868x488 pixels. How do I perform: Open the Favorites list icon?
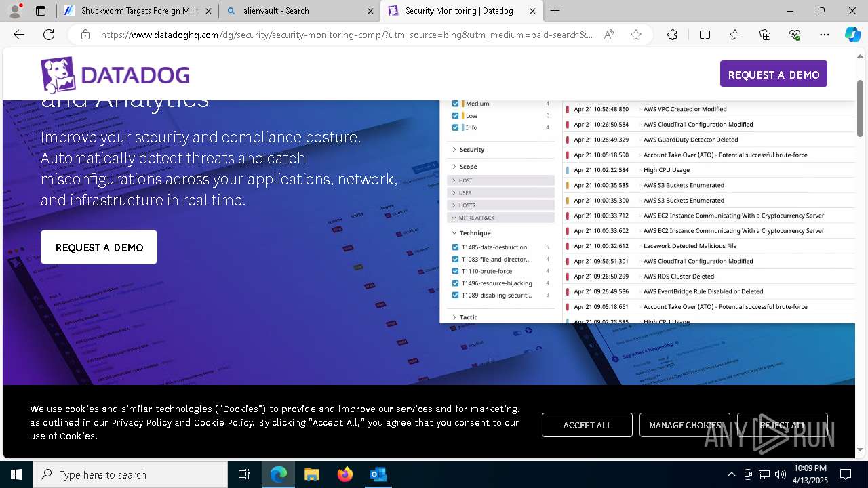pos(735,35)
